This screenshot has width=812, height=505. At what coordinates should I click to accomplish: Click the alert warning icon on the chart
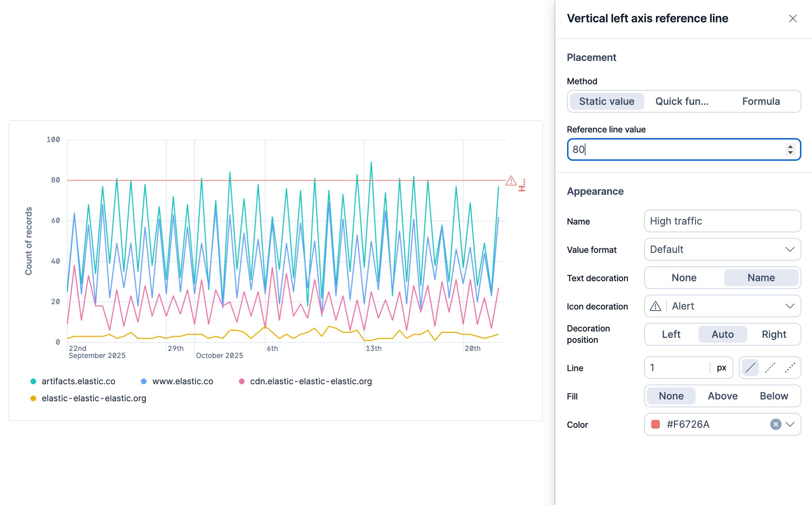click(511, 181)
